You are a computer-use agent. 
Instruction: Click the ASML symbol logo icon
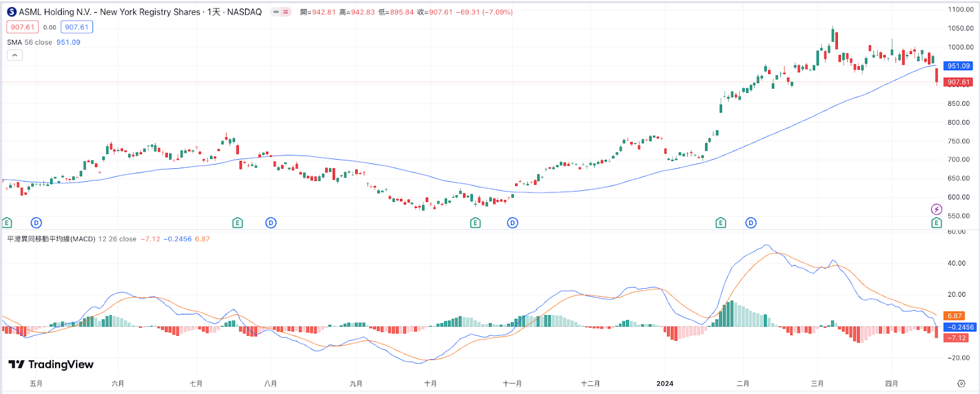point(12,12)
